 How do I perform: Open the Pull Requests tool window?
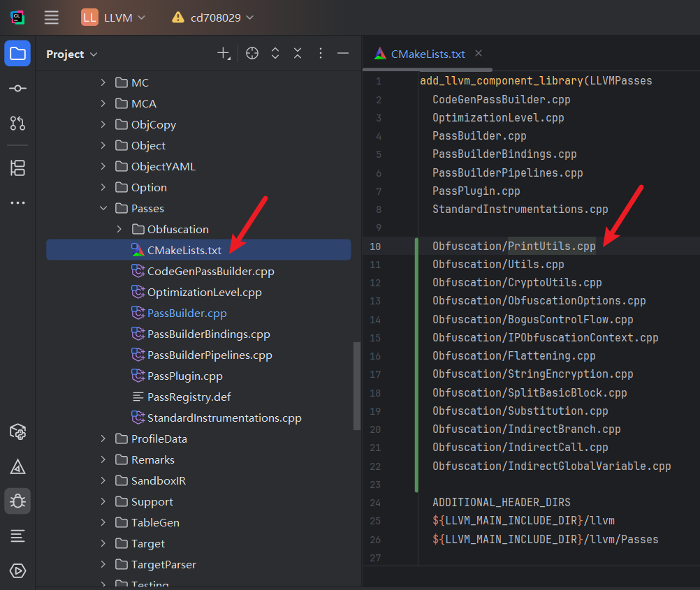(17, 124)
